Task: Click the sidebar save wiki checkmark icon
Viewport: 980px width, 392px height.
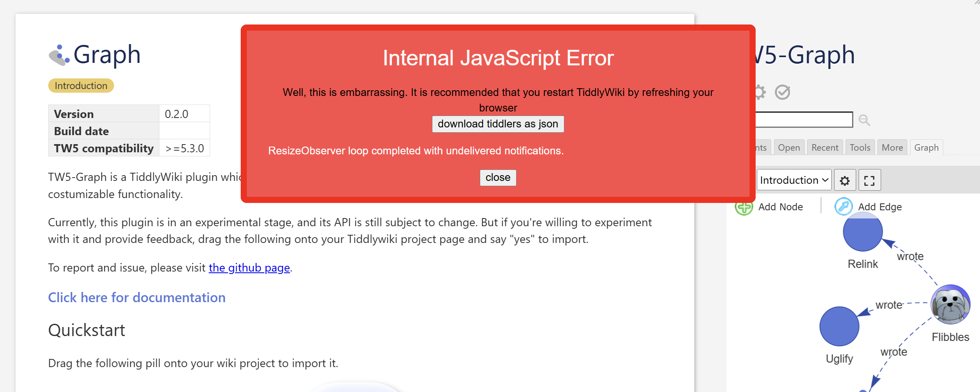Action: click(x=783, y=92)
